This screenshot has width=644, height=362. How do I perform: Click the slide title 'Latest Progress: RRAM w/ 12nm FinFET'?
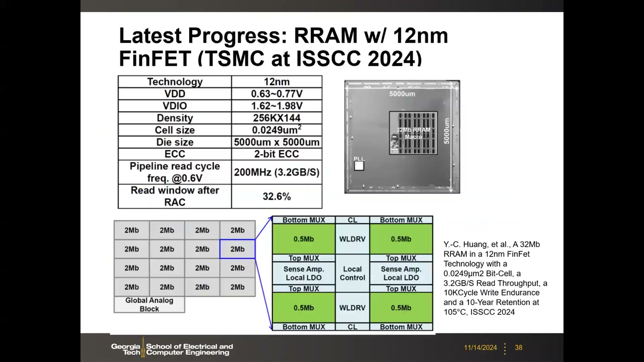(x=283, y=47)
